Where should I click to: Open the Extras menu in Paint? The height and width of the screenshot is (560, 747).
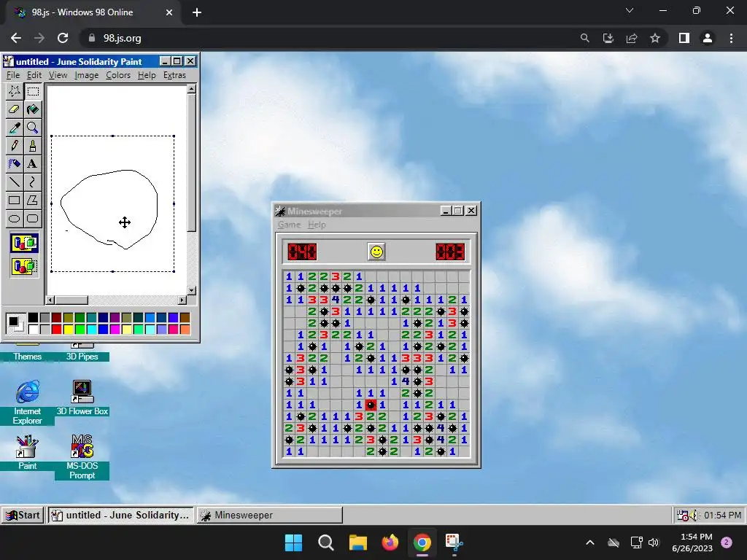pos(174,75)
